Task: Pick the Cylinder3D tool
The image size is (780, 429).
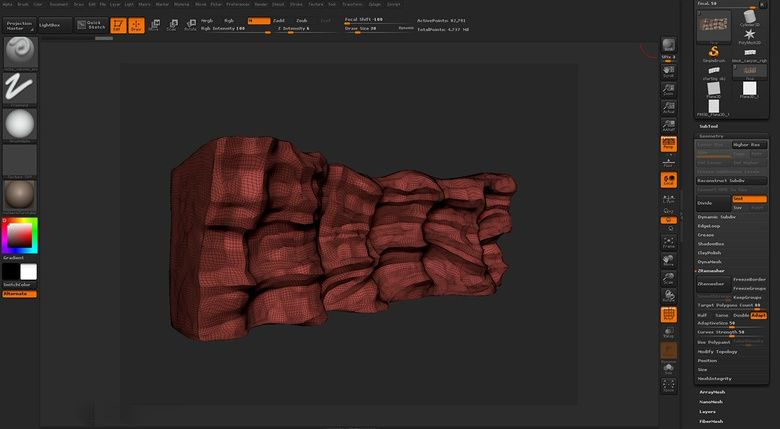Action: [x=750, y=17]
